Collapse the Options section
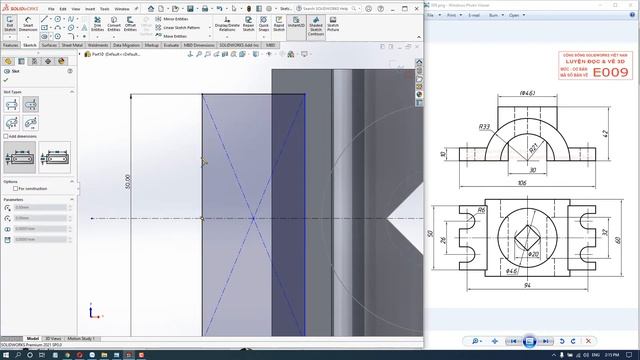 coord(72,181)
